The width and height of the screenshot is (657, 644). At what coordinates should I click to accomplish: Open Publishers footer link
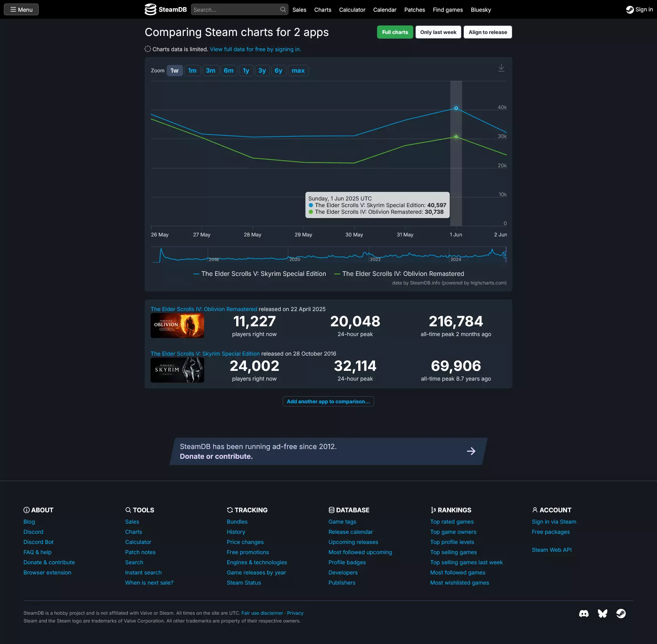click(x=342, y=583)
